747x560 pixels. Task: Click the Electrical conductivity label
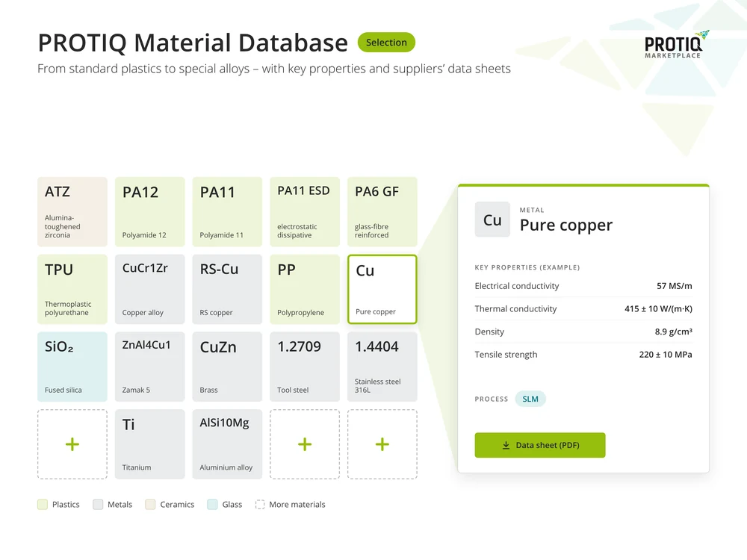[x=516, y=286]
